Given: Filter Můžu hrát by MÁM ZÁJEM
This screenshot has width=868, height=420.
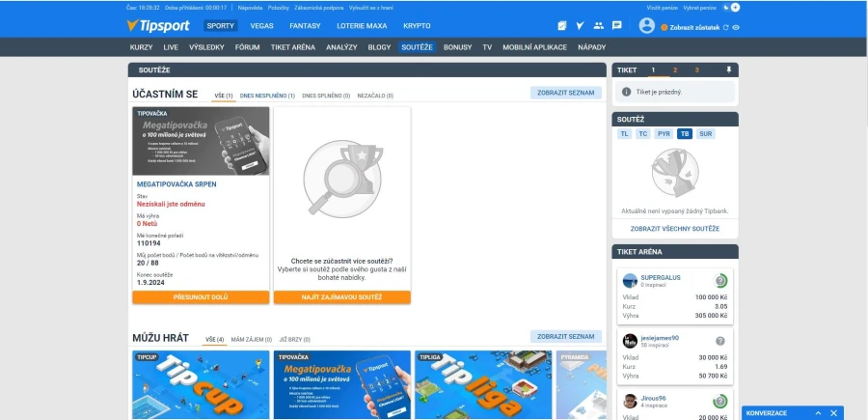Looking at the screenshot, I should pyautogui.click(x=252, y=339).
